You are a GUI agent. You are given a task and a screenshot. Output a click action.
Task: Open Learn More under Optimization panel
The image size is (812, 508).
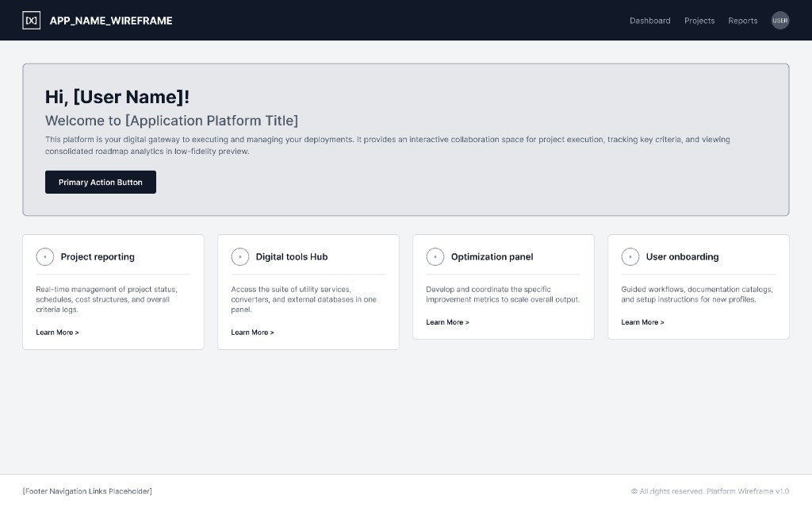pyautogui.click(x=447, y=322)
